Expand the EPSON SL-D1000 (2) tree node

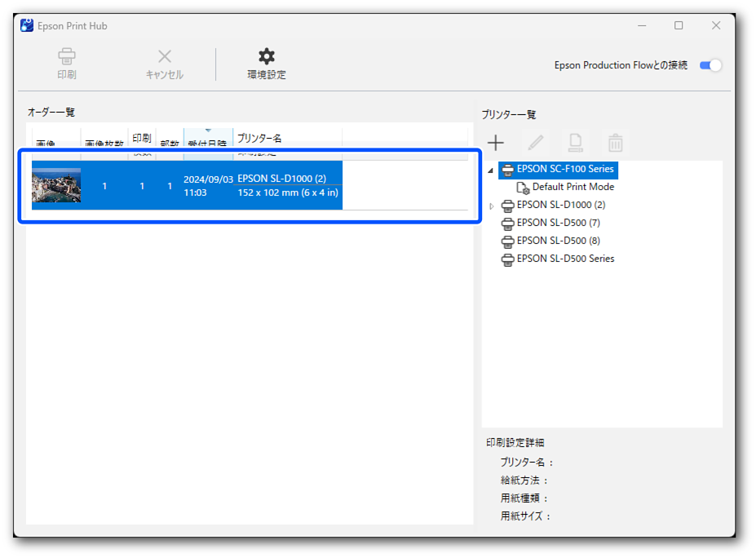click(491, 206)
